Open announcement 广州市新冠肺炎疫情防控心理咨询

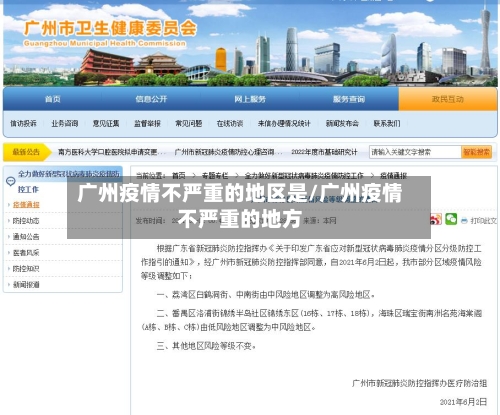(x=228, y=152)
